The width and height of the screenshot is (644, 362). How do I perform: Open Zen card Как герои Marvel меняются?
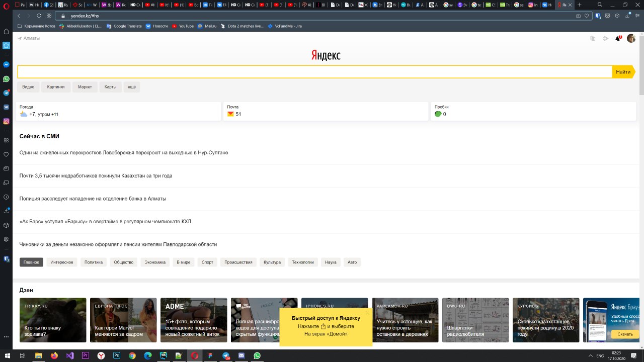coord(123,320)
